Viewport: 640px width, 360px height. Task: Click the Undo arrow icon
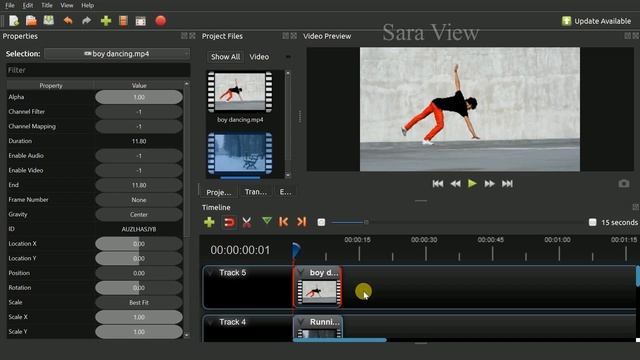coord(68,20)
